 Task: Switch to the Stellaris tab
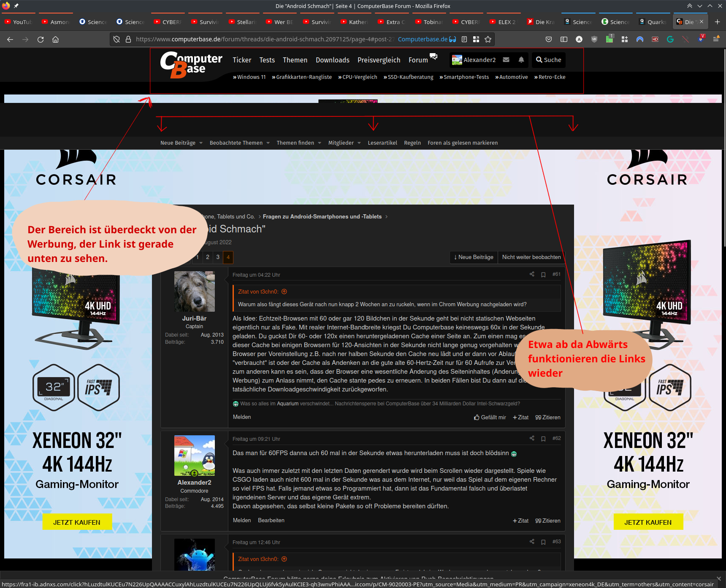coord(243,22)
